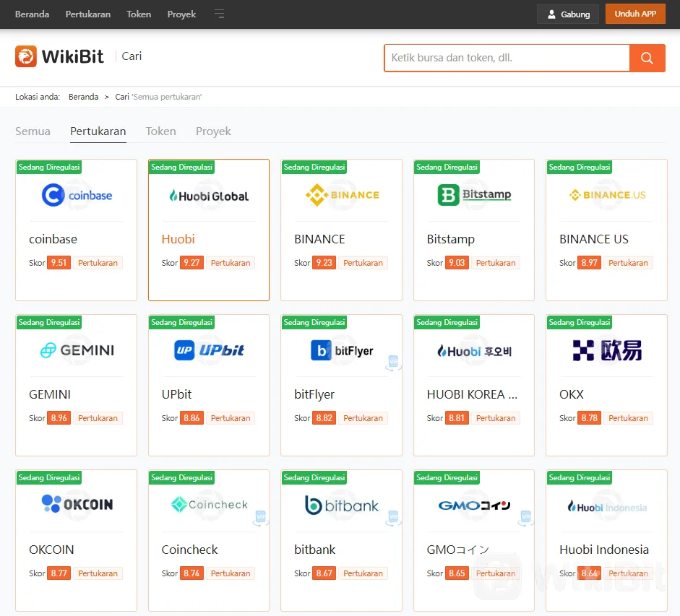The height and width of the screenshot is (616, 680).
Task: Click the Beranda breadcrumb link
Action: pos(83,97)
